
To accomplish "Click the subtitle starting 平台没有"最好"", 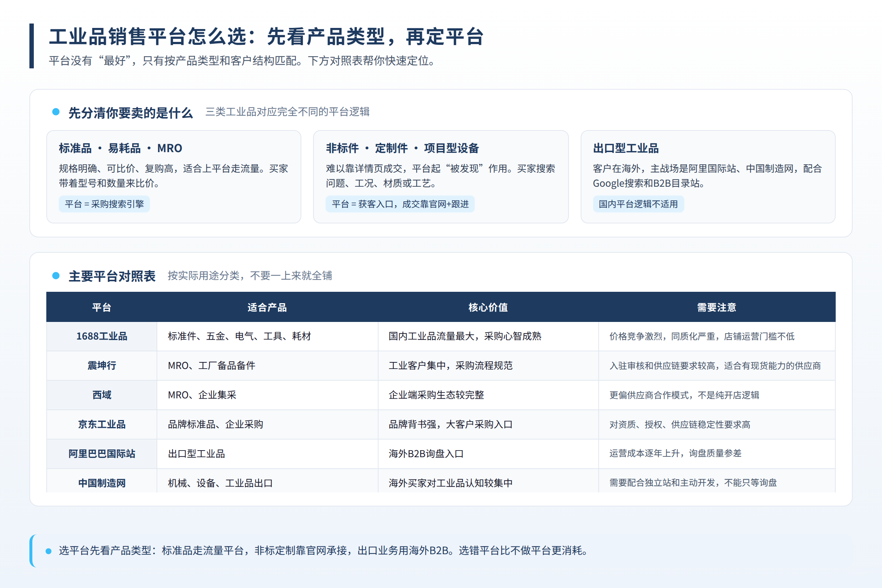I will click(x=242, y=61).
